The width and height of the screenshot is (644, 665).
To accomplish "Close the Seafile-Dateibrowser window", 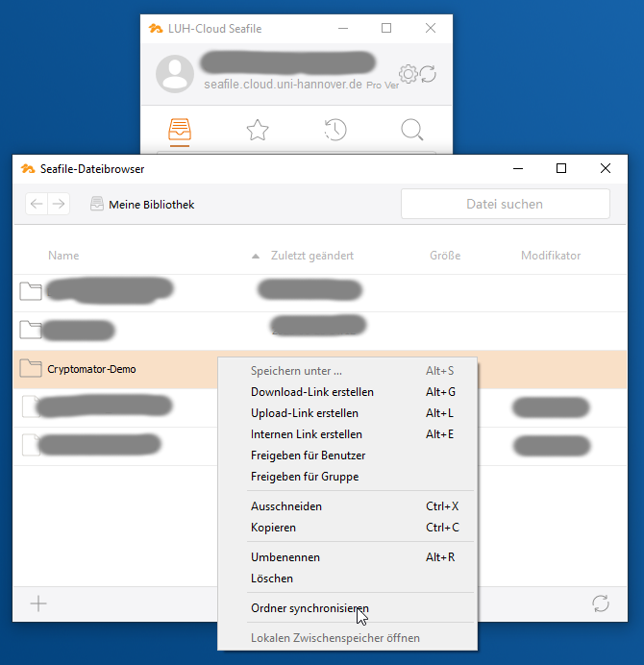I will [606, 168].
